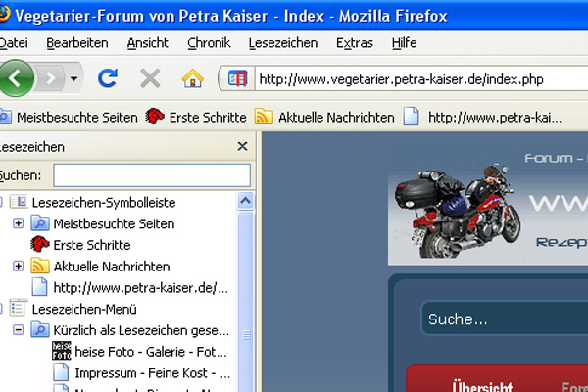The image size is (588, 392).
Task: Open the Lesezeichen menu in menu bar
Action: 283,43
